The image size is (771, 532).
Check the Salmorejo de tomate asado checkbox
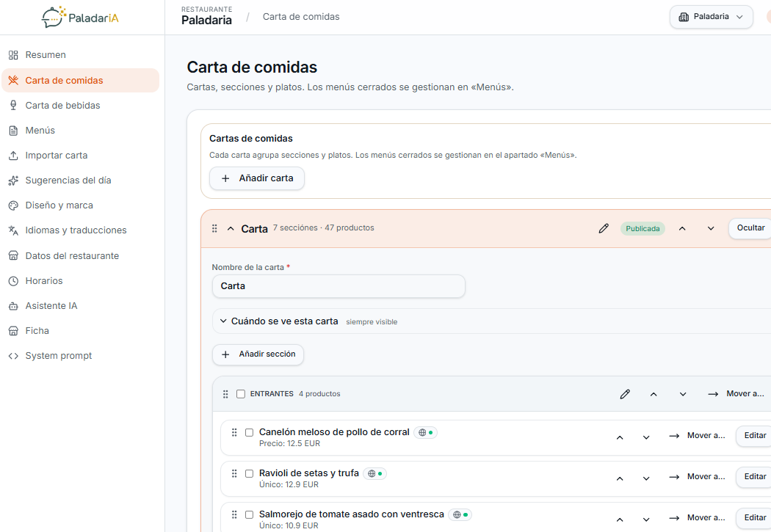pyautogui.click(x=250, y=514)
